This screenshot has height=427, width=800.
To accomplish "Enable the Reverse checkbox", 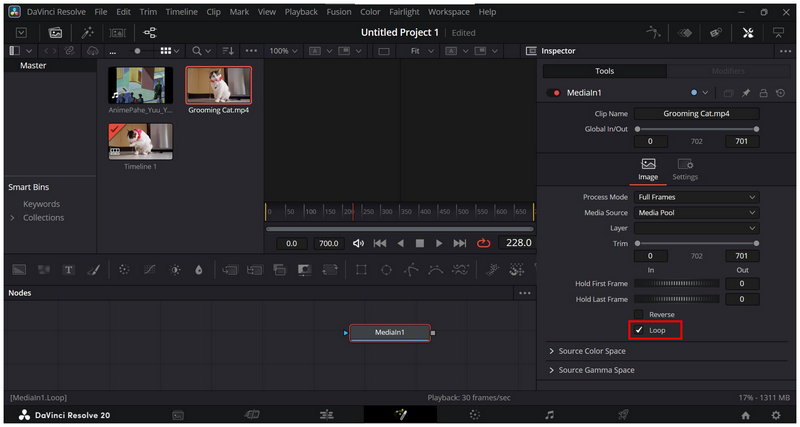I will [x=639, y=314].
